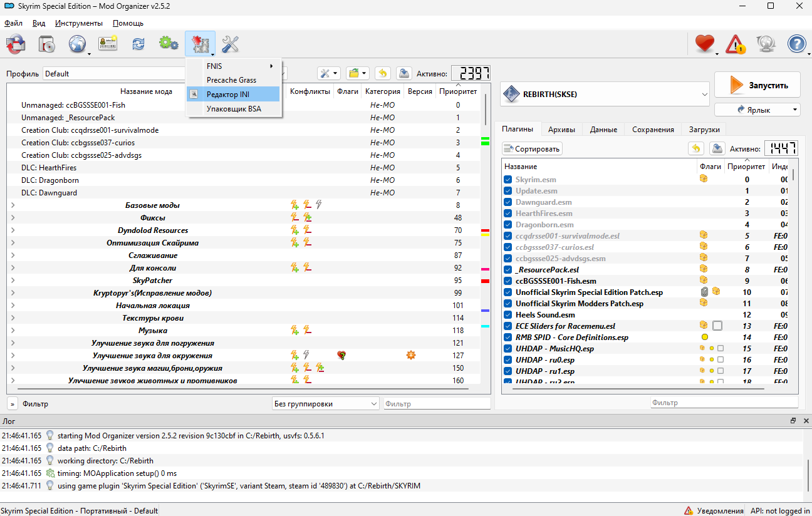Sort mods by Приоритет column header

[x=458, y=91]
